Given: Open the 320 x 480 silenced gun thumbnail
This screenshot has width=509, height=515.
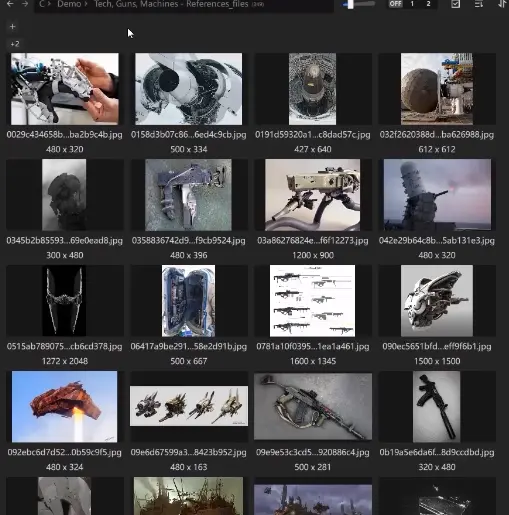Looking at the screenshot, I should (x=436, y=407).
